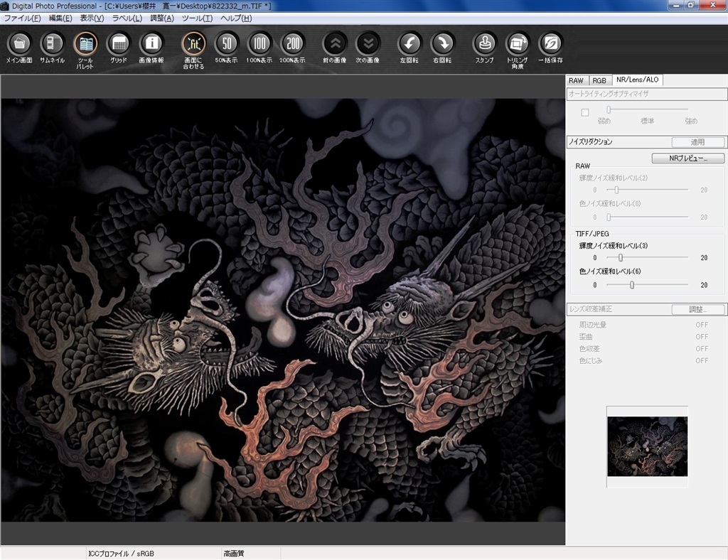This screenshot has height=560, width=728.
Task: Open the ファイル(F) menu
Action: coord(22,18)
